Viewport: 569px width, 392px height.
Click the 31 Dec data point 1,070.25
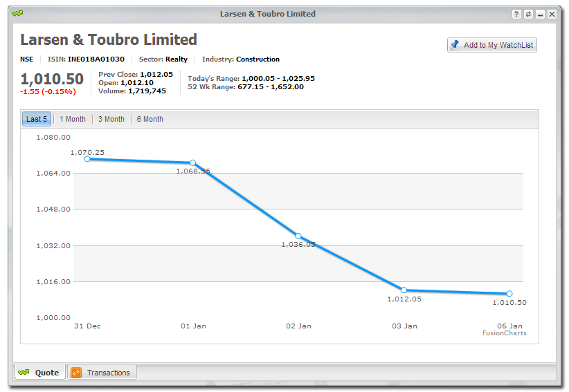[87, 159]
